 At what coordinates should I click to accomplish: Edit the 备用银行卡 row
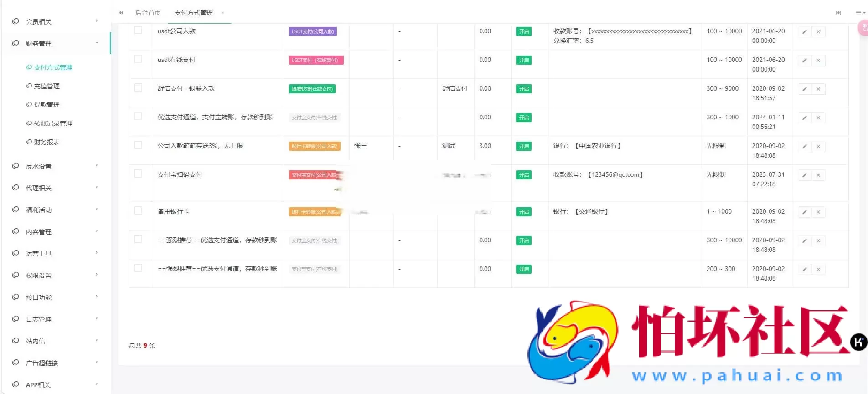(805, 212)
